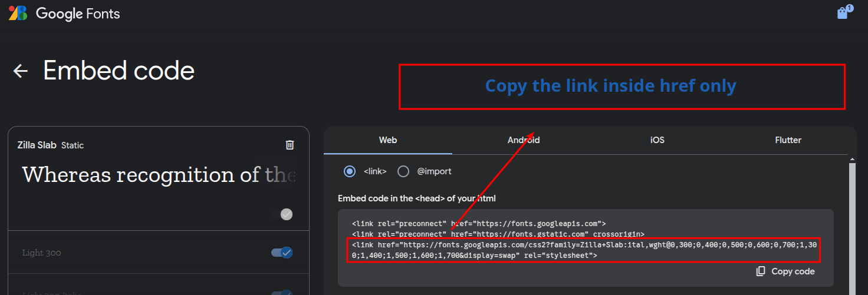Go back using the left arrow
This screenshot has width=868, height=295.
pyautogui.click(x=21, y=71)
